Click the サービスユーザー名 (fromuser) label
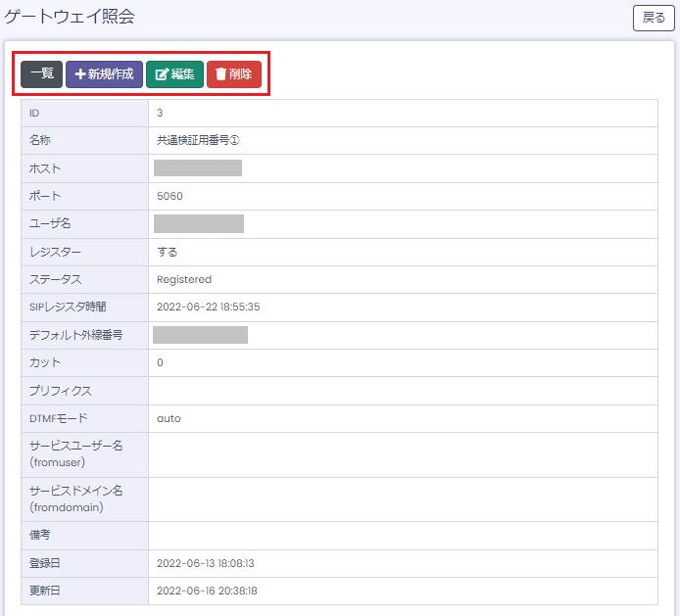 75,453
